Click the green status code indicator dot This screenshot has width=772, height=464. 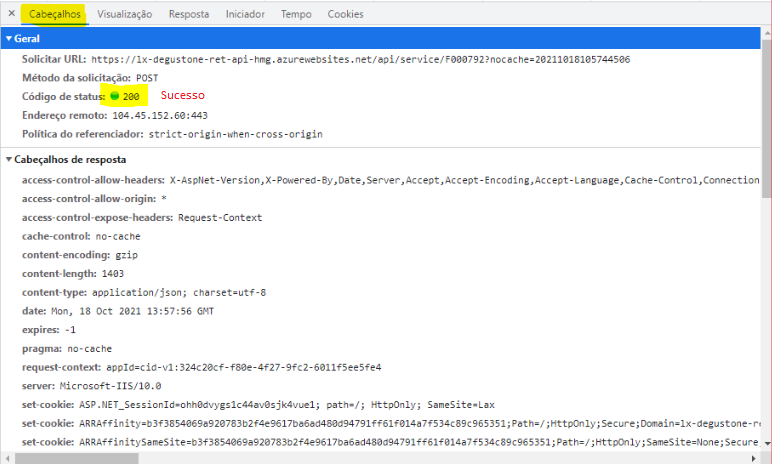point(115,96)
